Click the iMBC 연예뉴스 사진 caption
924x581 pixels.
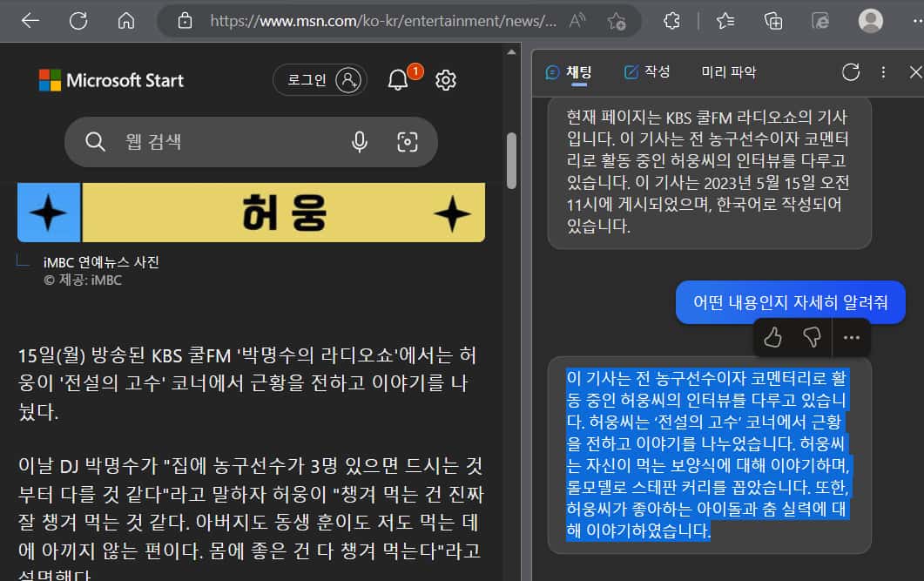pyautogui.click(x=101, y=262)
